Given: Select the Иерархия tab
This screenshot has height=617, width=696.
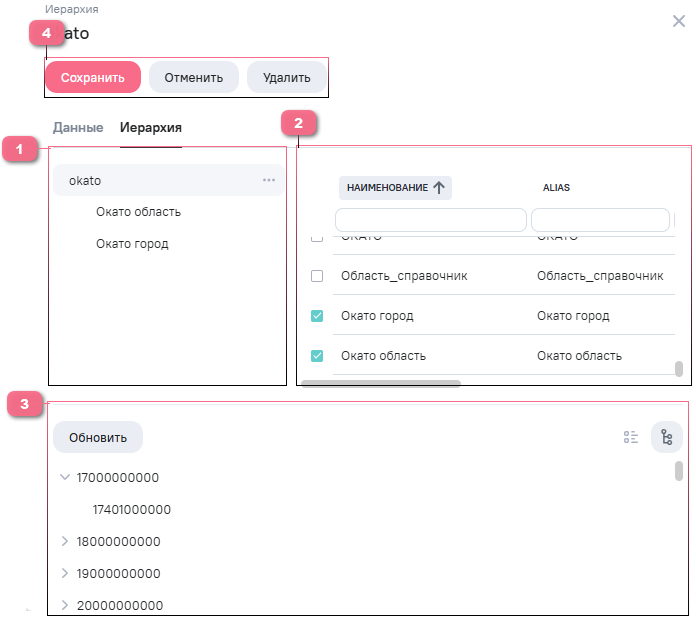Looking at the screenshot, I should pyautogui.click(x=150, y=128).
